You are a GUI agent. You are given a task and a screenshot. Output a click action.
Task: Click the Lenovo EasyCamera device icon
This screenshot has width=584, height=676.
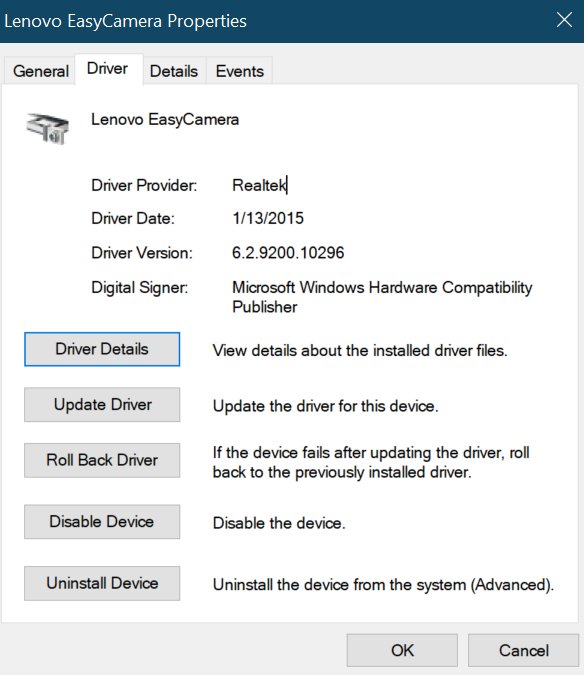tap(47, 128)
